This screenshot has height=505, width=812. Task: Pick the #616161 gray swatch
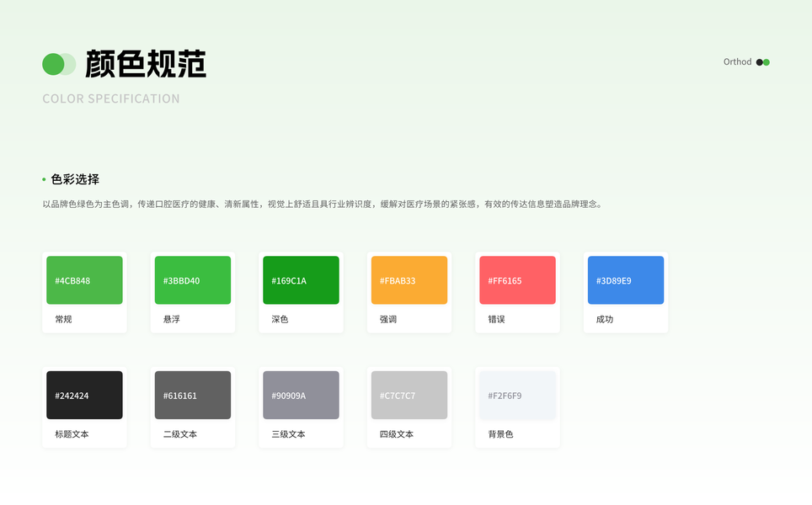click(193, 395)
